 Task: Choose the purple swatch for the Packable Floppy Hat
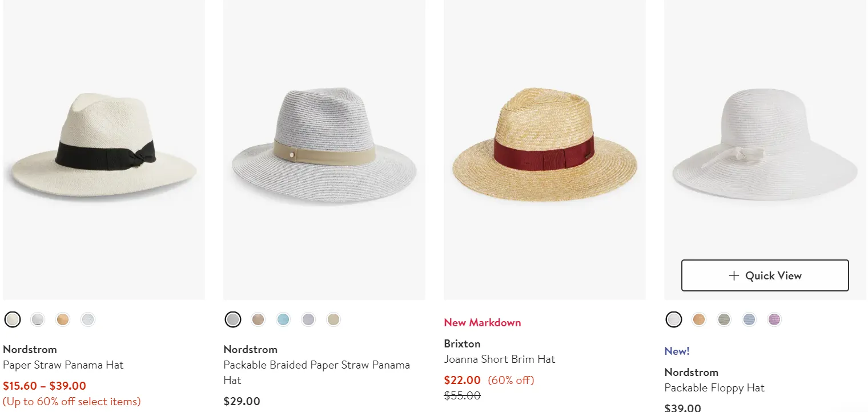click(774, 319)
